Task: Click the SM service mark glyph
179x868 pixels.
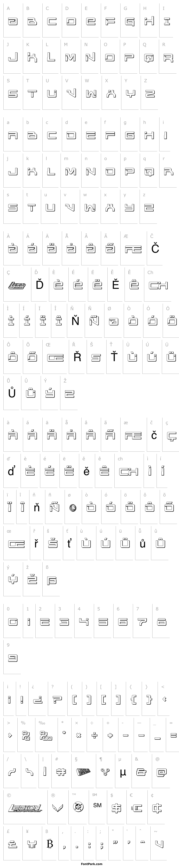Action: (x=97, y=805)
